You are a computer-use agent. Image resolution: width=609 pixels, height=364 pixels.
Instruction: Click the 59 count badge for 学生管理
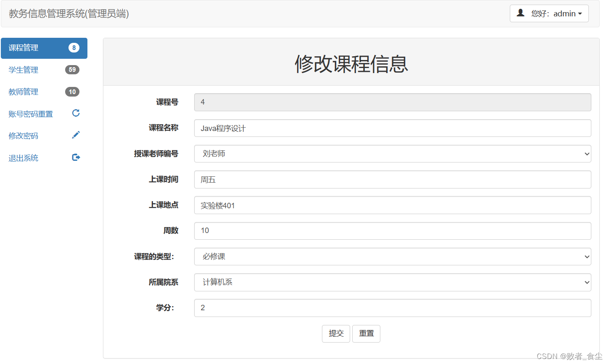pyautogui.click(x=72, y=70)
